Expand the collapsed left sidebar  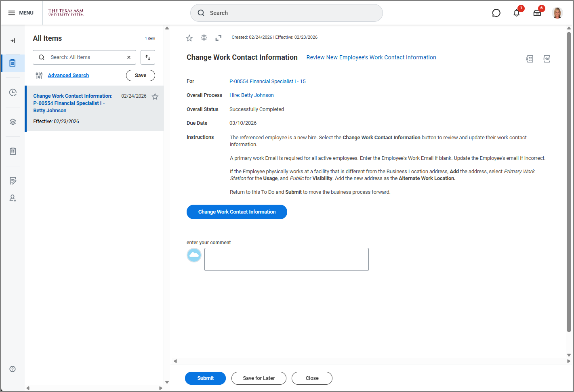pos(13,41)
